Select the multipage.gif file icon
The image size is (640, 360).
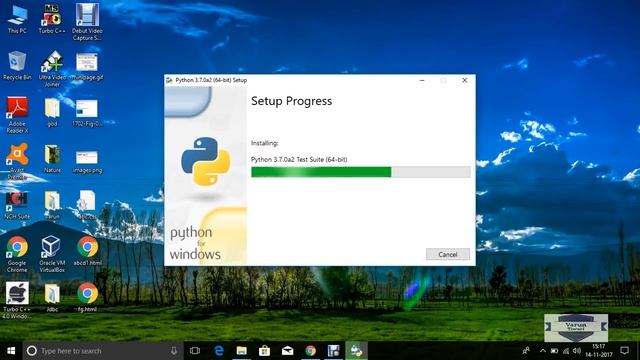[87, 66]
